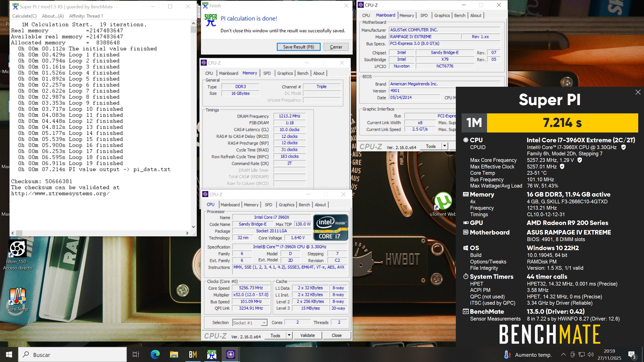Launch Microsoft Edge from taskbar
Viewport: 644px width, 362px height.
pos(155,354)
